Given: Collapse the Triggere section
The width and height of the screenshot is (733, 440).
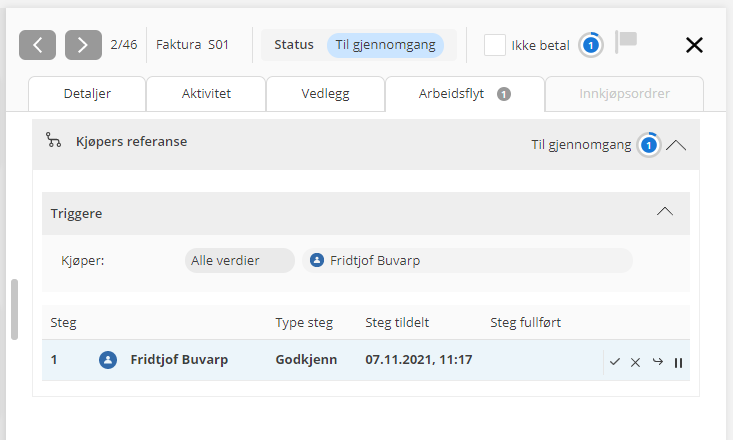Looking at the screenshot, I should (665, 212).
